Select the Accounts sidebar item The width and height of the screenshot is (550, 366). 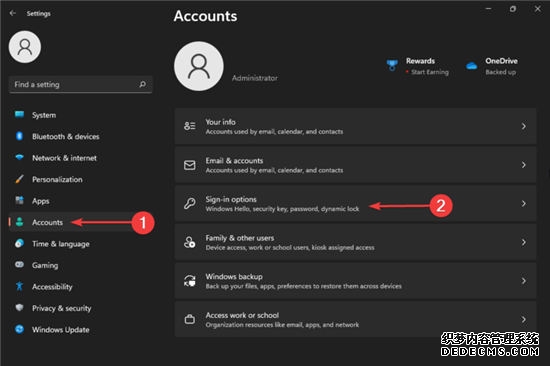point(81,222)
